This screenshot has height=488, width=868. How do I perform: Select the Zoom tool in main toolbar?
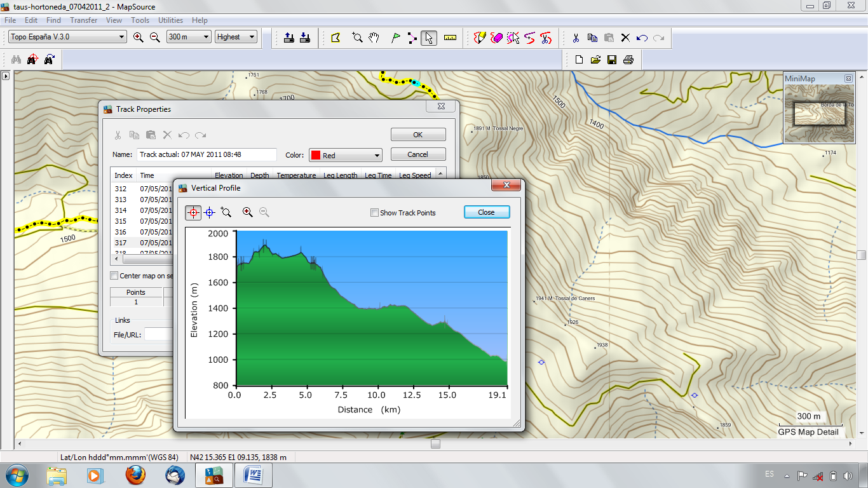point(357,38)
